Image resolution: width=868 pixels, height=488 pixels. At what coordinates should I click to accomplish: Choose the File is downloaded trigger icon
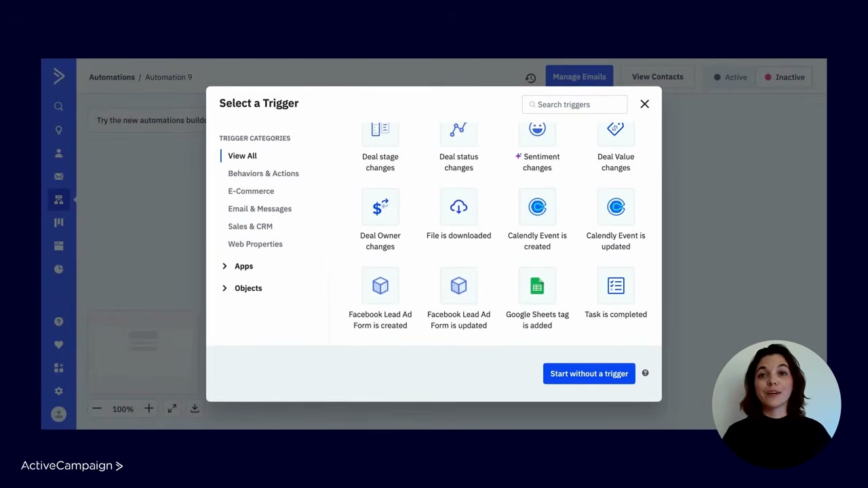459,207
